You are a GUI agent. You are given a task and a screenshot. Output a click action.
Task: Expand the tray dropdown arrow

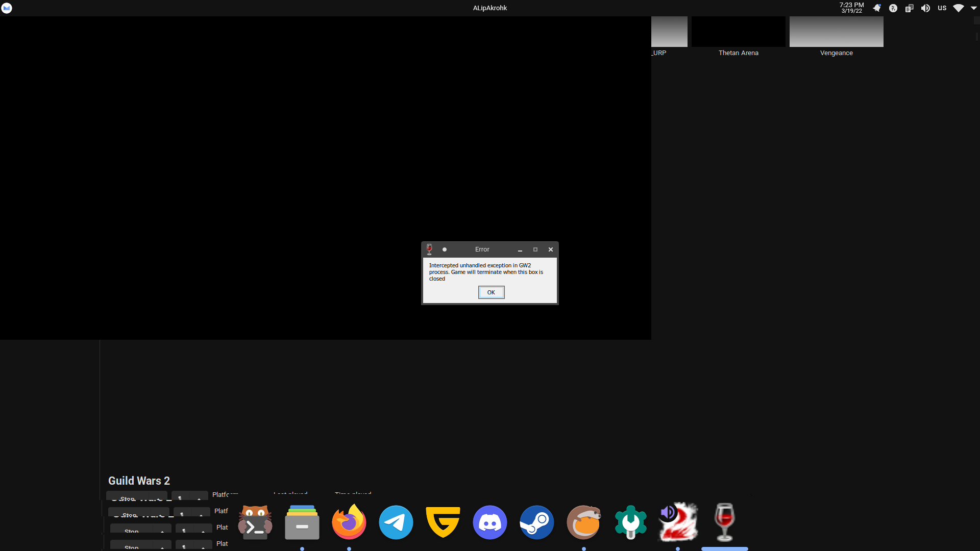click(974, 8)
